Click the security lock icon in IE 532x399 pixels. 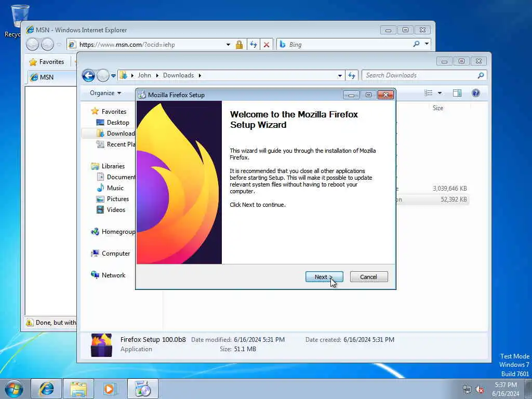(x=239, y=45)
